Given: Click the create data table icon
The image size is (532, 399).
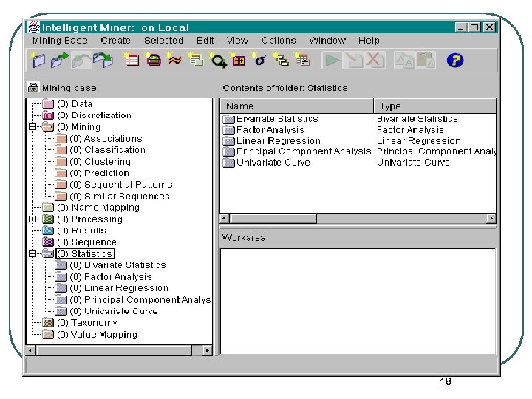Looking at the screenshot, I should [132, 61].
